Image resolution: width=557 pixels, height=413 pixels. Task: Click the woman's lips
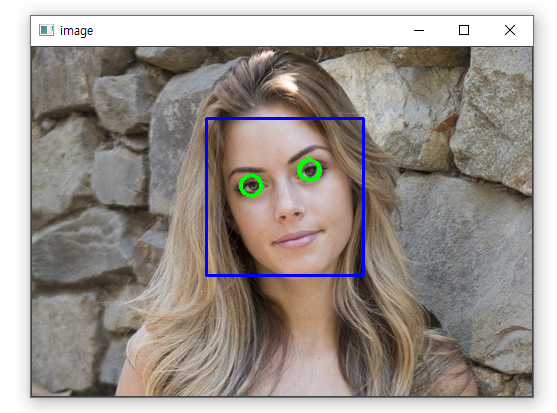click(x=296, y=239)
